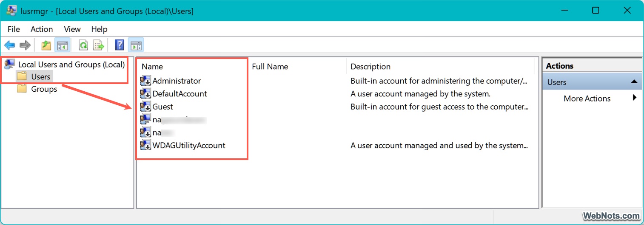Select the Users folder in the tree

pos(40,77)
